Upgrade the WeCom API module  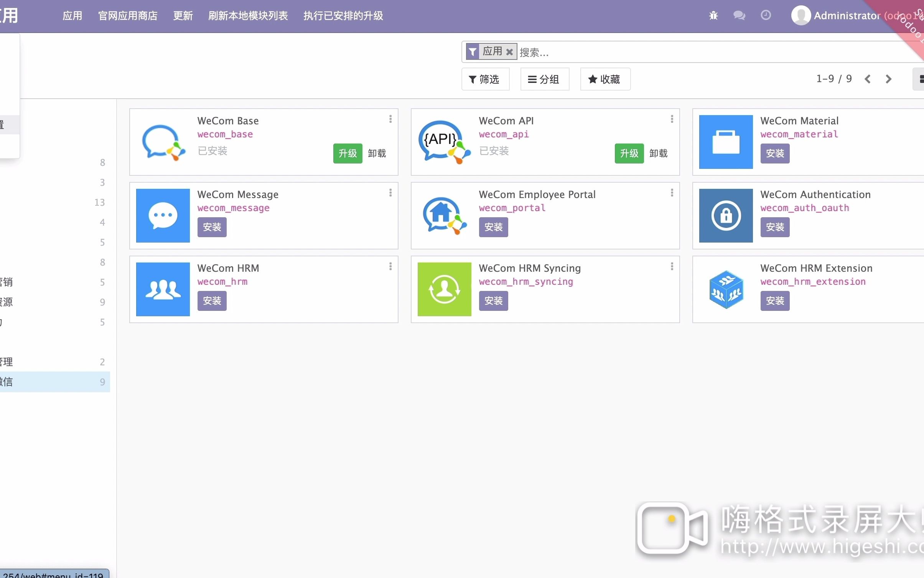coord(629,154)
